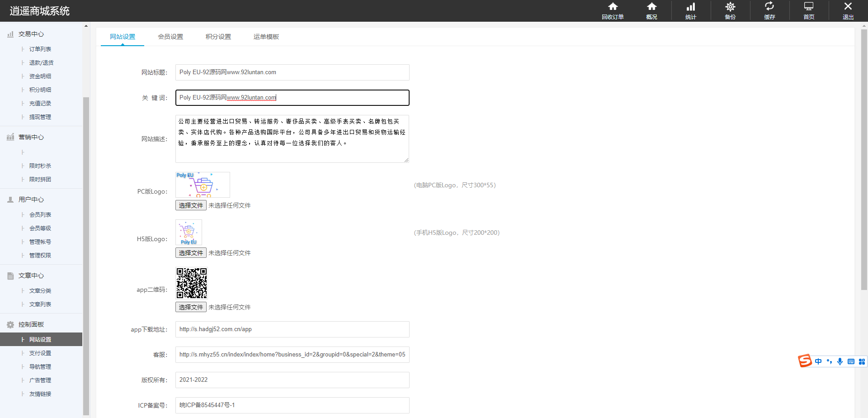Open 充值记录 in the sidebar

point(41,103)
